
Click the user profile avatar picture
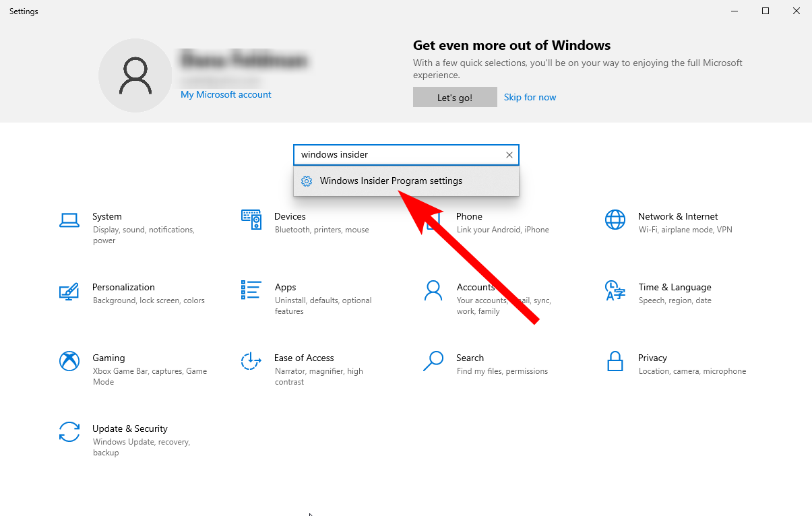click(x=135, y=75)
